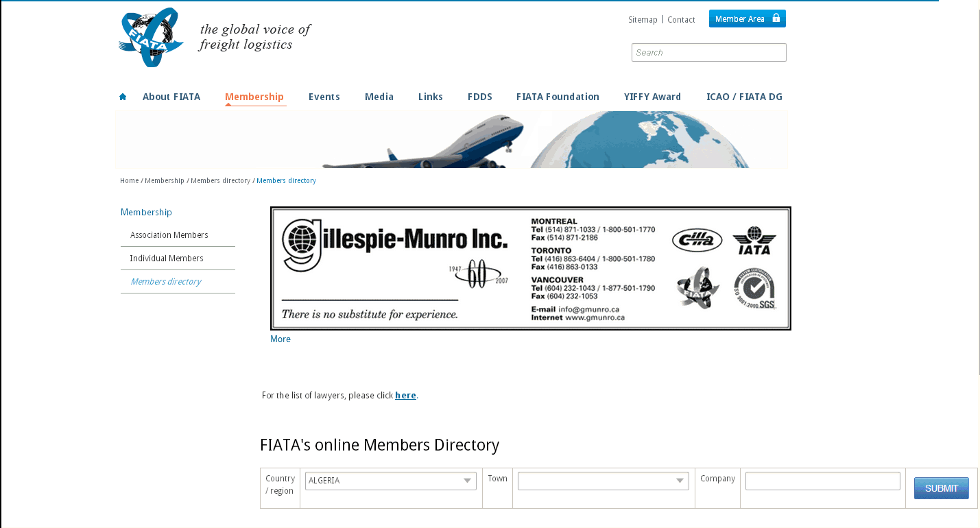The image size is (980, 528).
Task: Open the Country / region dropdown showing ALGERIA
Action: (391, 481)
